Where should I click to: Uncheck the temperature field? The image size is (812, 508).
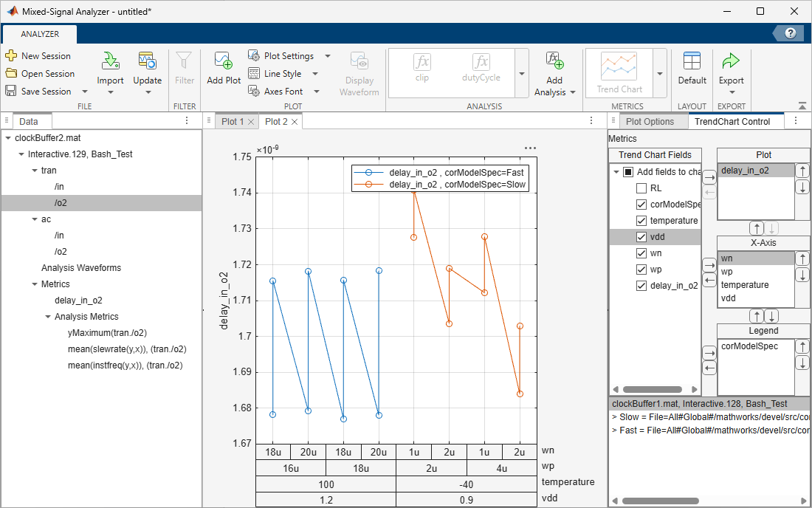pyautogui.click(x=641, y=221)
